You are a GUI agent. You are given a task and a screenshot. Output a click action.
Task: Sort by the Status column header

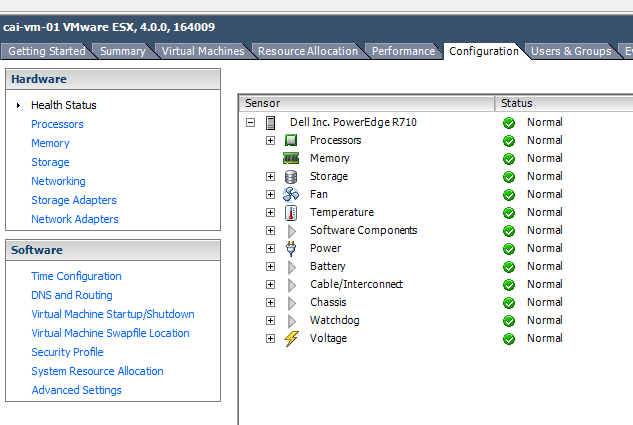[564, 103]
